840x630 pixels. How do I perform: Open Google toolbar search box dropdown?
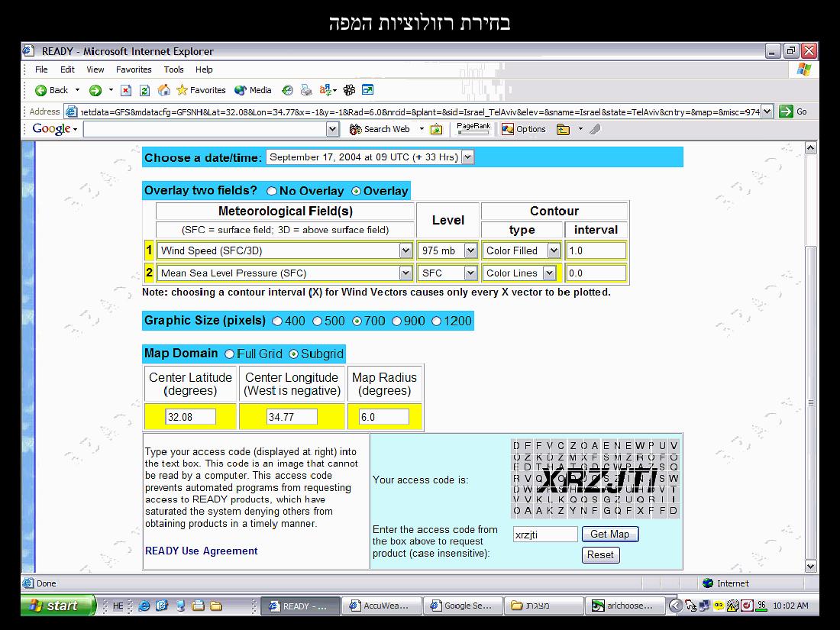coord(332,129)
